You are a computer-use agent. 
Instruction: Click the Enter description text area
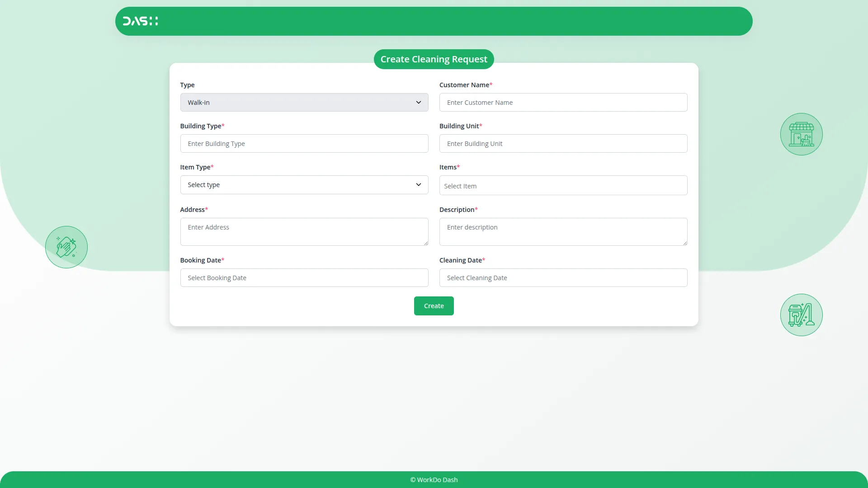(563, 231)
